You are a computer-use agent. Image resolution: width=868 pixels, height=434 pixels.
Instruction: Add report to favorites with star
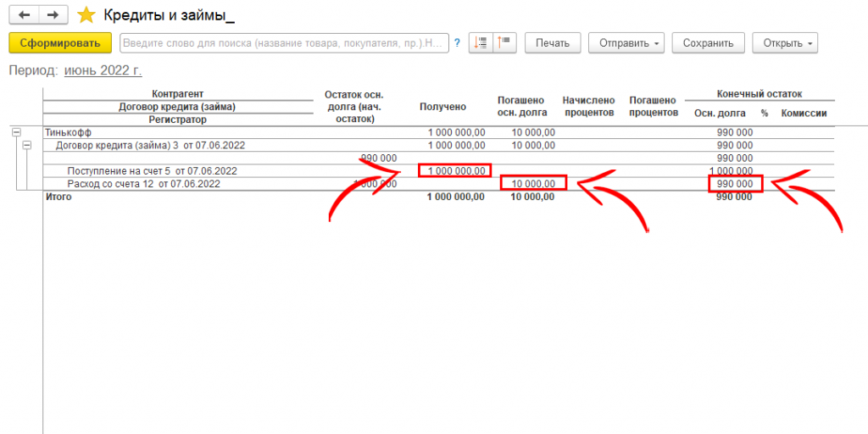[x=86, y=15]
